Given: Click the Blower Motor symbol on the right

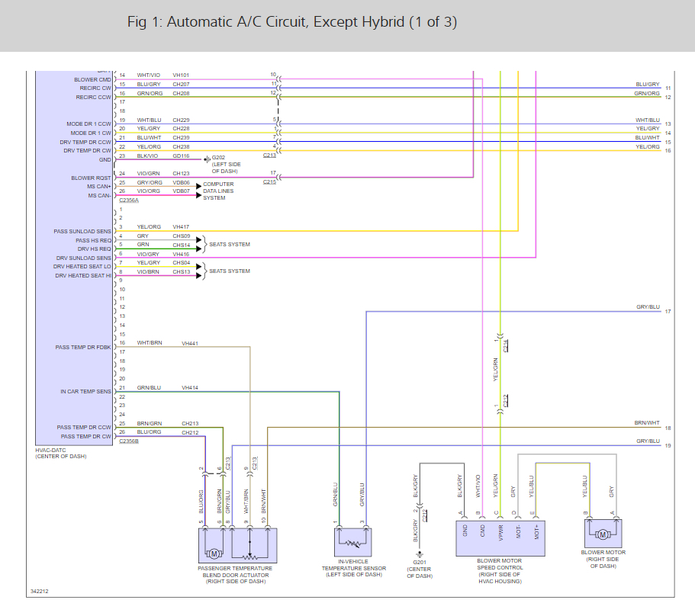Looking at the screenshot, I should click(603, 534).
